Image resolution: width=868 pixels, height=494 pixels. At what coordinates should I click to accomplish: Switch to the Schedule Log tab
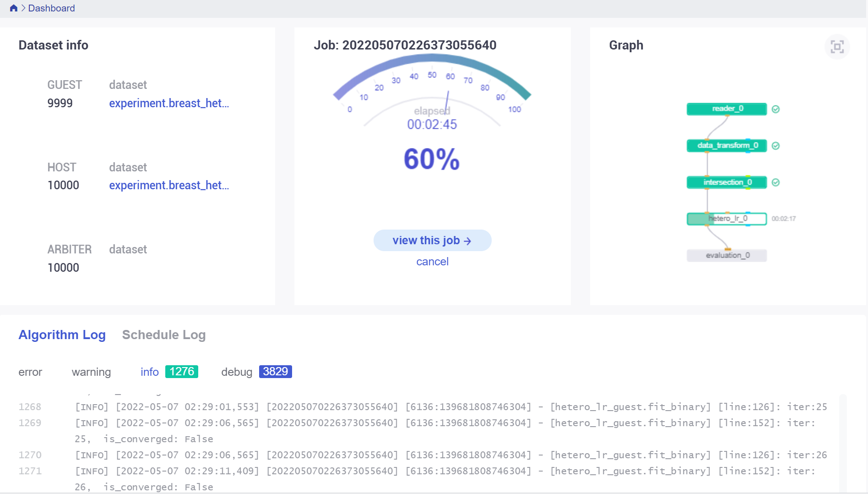pos(163,335)
